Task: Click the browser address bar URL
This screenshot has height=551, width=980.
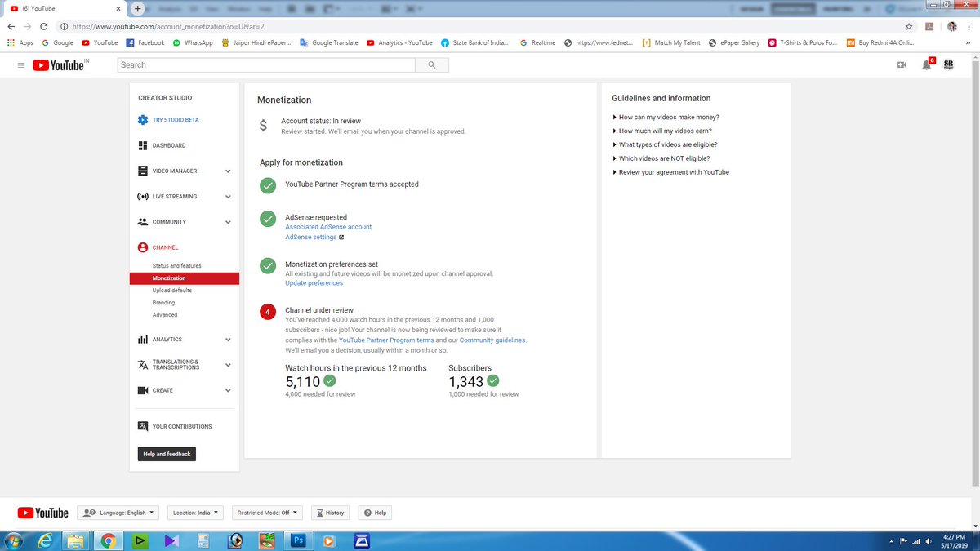Action: [168, 26]
